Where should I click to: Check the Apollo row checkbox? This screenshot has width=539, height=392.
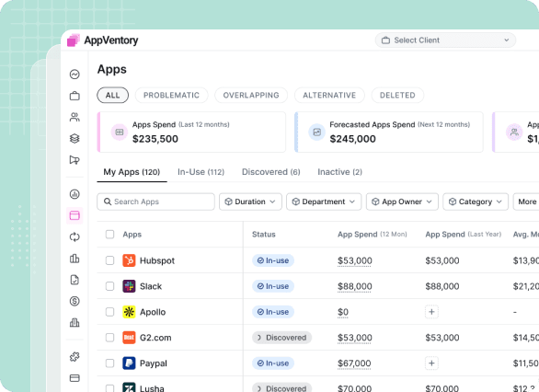[x=109, y=312]
